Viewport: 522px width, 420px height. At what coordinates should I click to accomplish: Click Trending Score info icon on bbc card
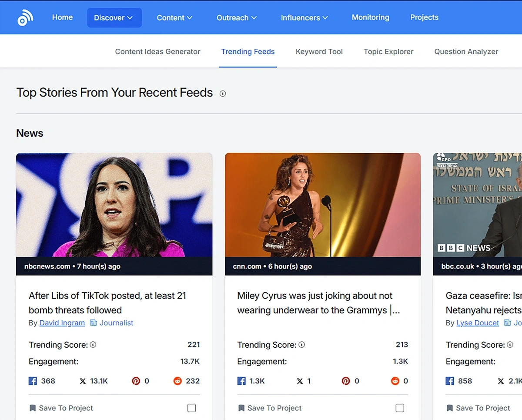pos(510,345)
